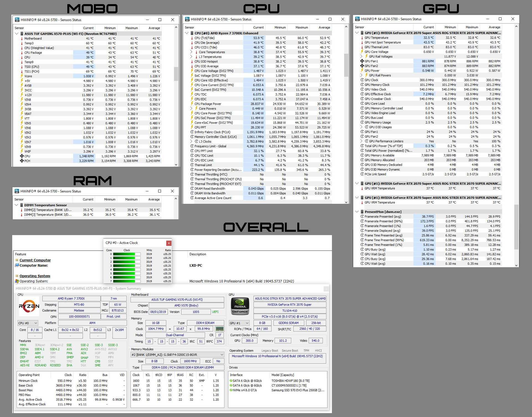The image size is (532, 417).
Task: Click the green status icon of the NVMe x4 8.0 GT/s drive
Action: pos(231,390)
